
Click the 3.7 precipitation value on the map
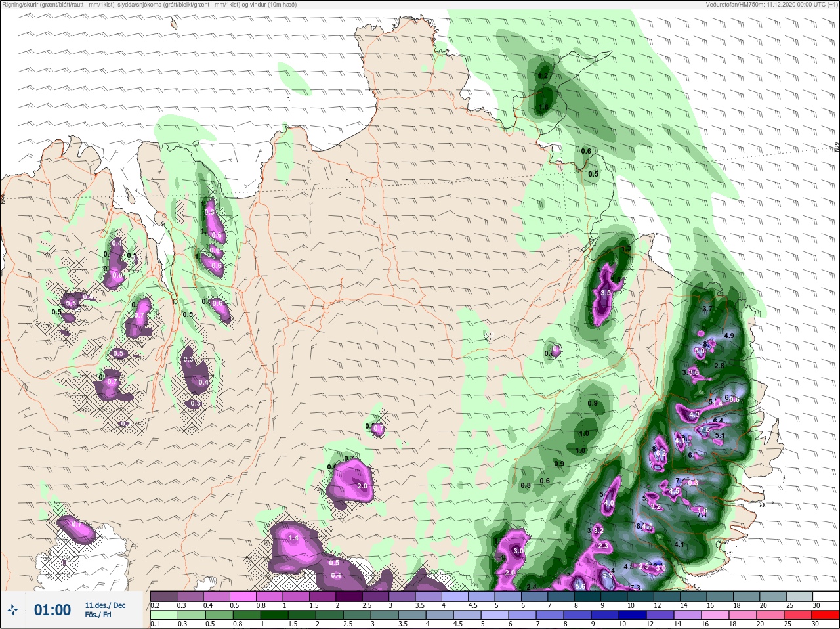coord(707,309)
